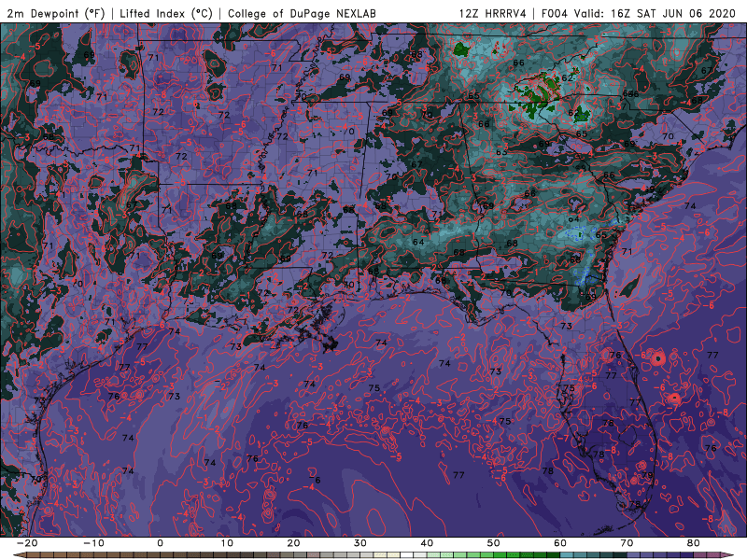The width and height of the screenshot is (747, 560).
Task: Click the dewpoint value 64 in southern Alabama
Action: 418,242
